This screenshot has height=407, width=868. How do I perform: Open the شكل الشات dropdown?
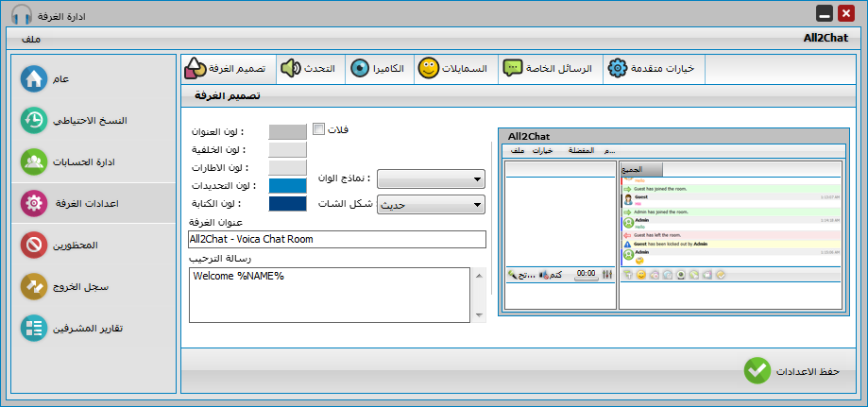431,203
